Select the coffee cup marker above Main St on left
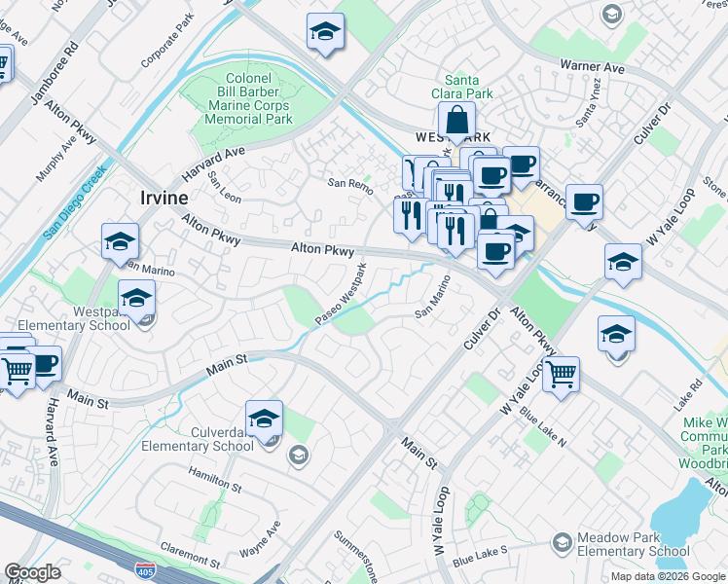 tap(47, 367)
